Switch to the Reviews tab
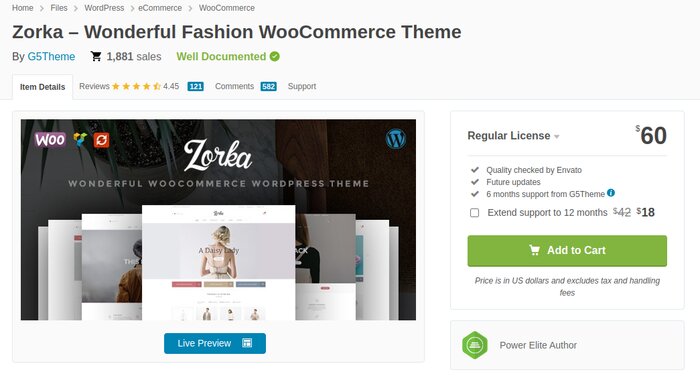 coord(141,86)
